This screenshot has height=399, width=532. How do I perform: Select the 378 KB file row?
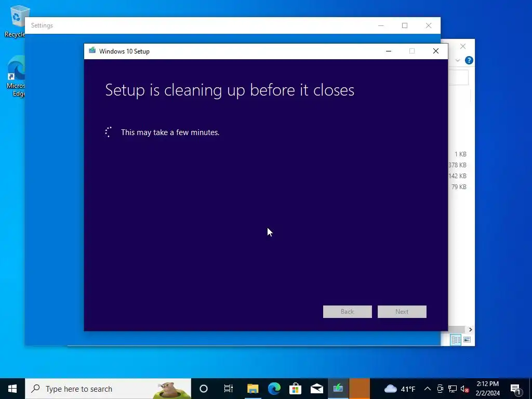(457, 165)
